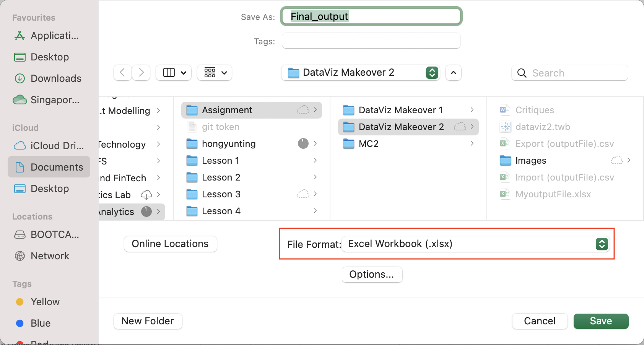Click the Tags input field
The height and width of the screenshot is (345, 644).
(x=371, y=41)
